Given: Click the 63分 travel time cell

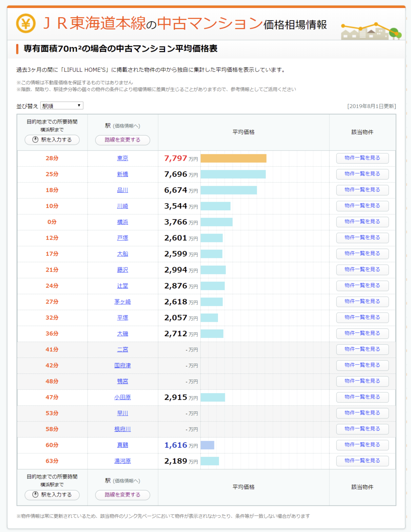Looking at the screenshot, I should tap(52, 461).
